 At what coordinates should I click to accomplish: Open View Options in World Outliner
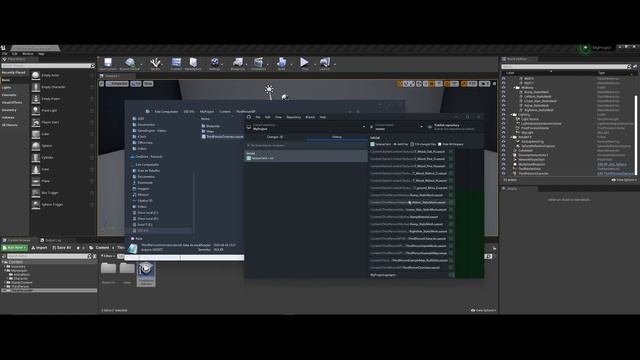tap(624, 180)
